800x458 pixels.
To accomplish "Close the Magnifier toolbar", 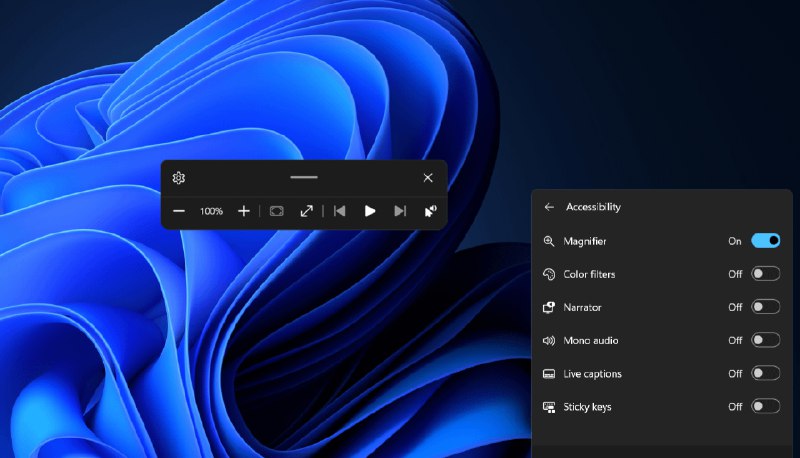I will (x=428, y=177).
